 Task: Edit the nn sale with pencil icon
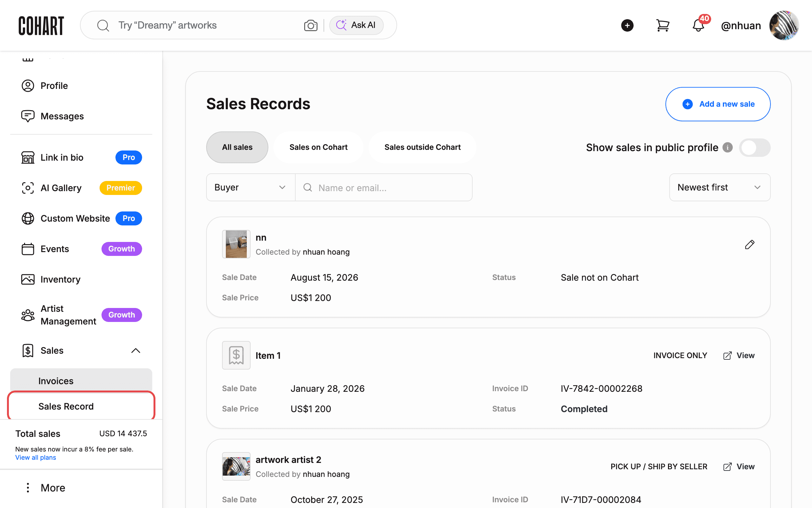coord(750,244)
